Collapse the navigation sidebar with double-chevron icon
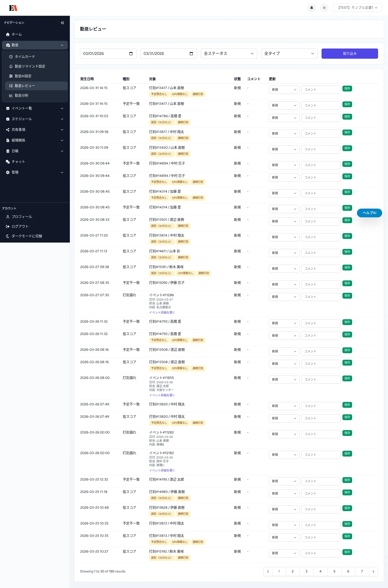388x588 pixels. click(62, 23)
